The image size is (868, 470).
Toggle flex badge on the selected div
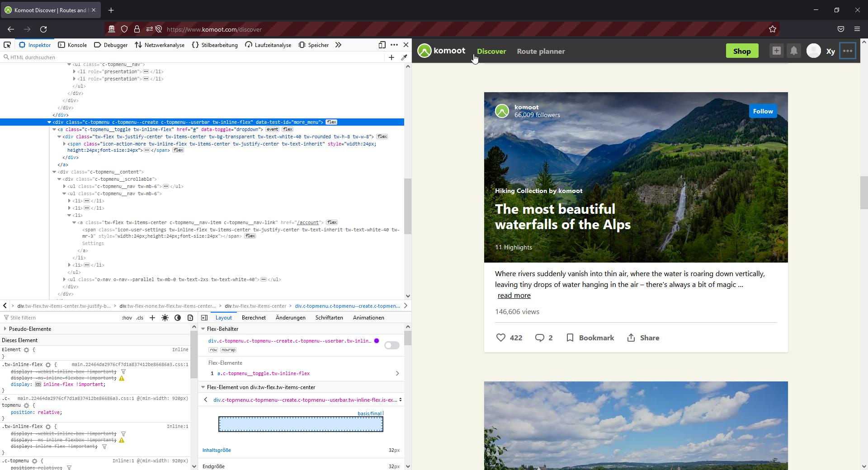click(x=331, y=122)
